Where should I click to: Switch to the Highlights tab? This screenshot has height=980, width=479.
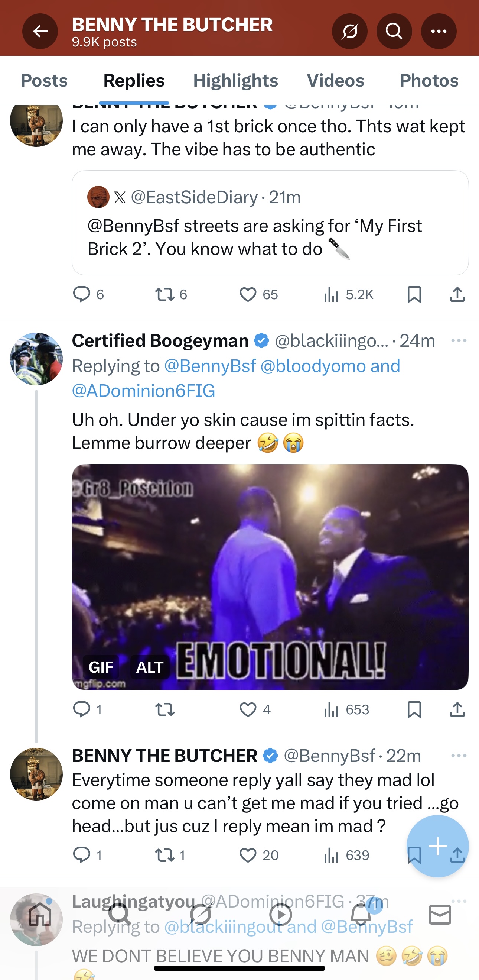point(235,81)
